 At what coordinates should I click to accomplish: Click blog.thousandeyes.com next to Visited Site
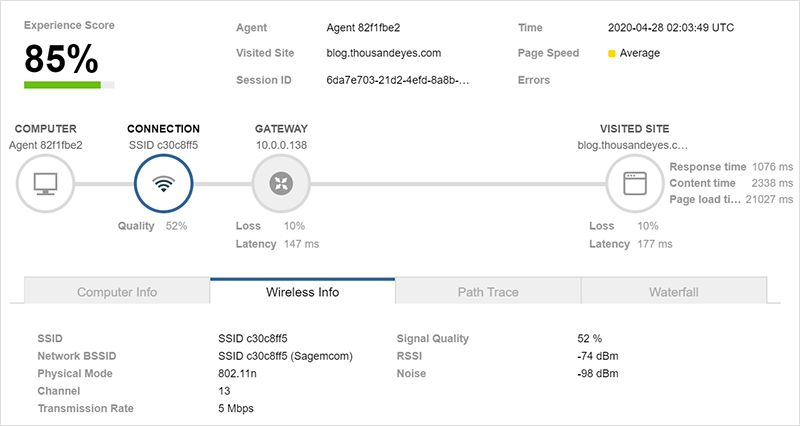pyautogui.click(x=384, y=53)
